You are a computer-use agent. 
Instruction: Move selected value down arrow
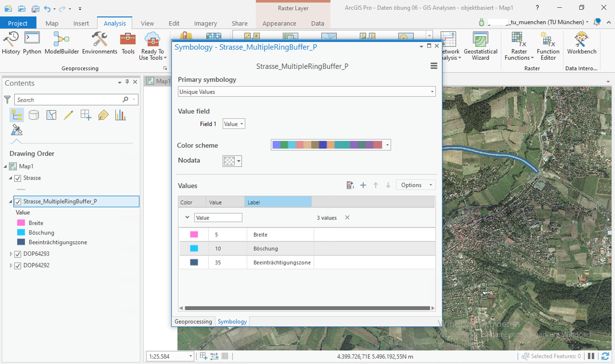pyautogui.click(x=388, y=185)
